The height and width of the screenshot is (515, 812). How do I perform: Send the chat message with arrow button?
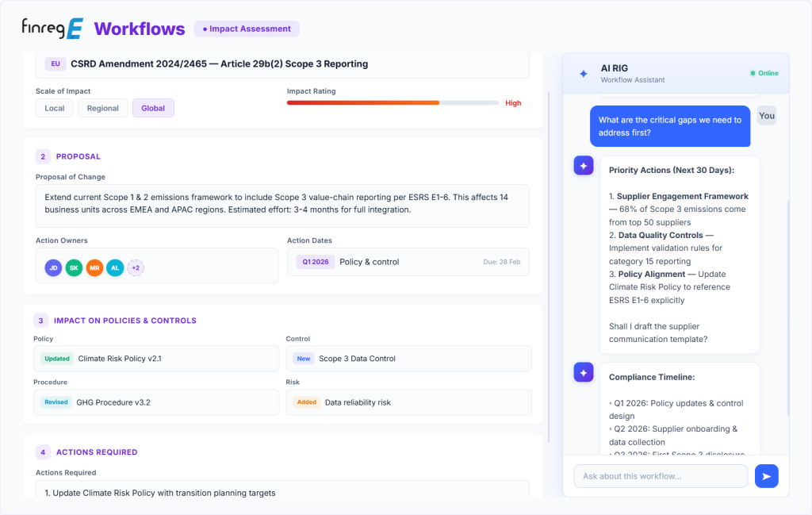(x=767, y=476)
